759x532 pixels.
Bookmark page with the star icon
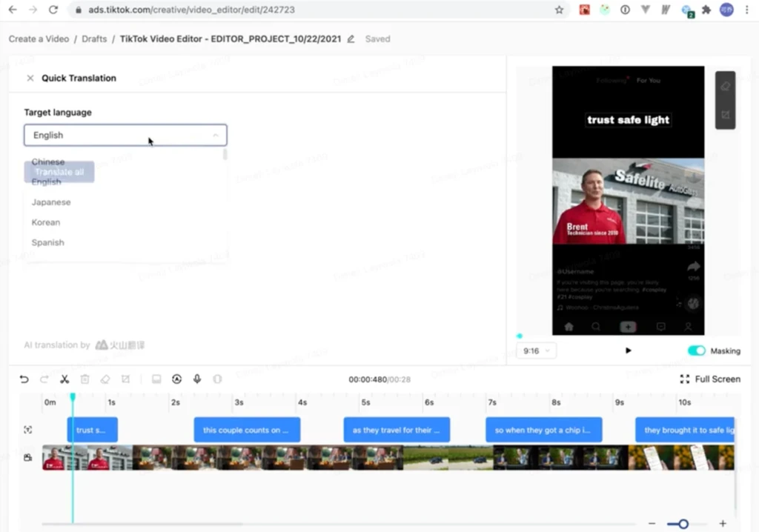coord(559,10)
